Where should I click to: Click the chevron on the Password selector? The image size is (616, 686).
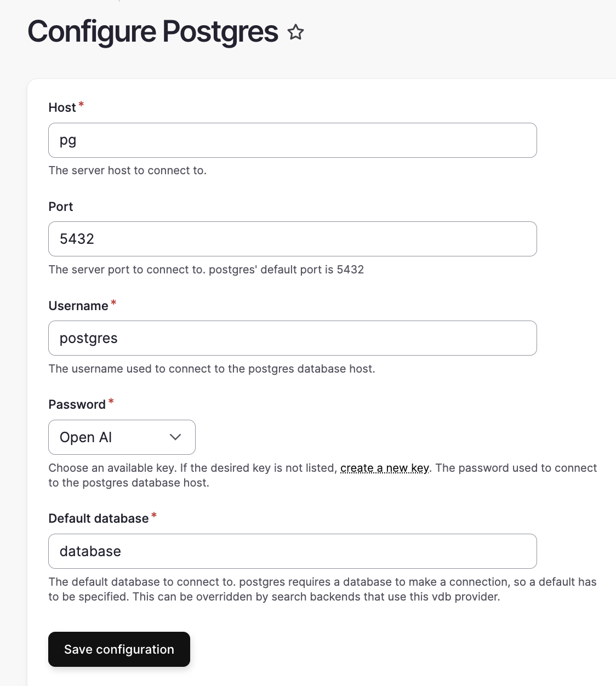[x=175, y=437]
